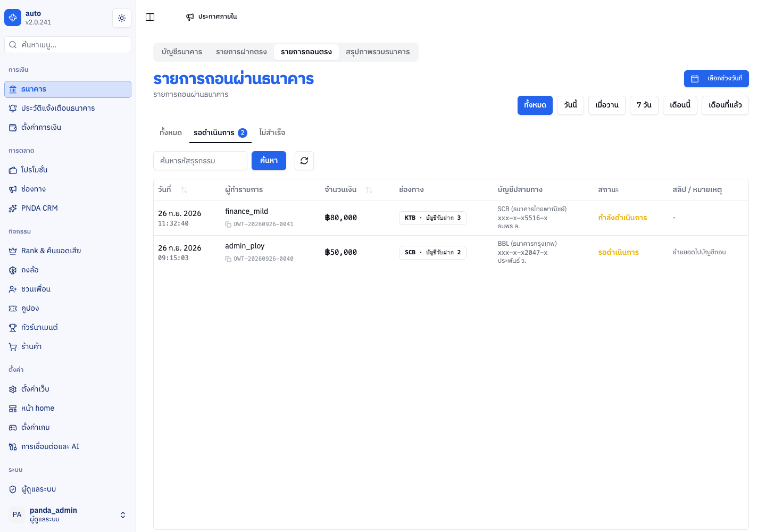
Task: Select the KTB account 3 channel badge
Action: (432, 218)
